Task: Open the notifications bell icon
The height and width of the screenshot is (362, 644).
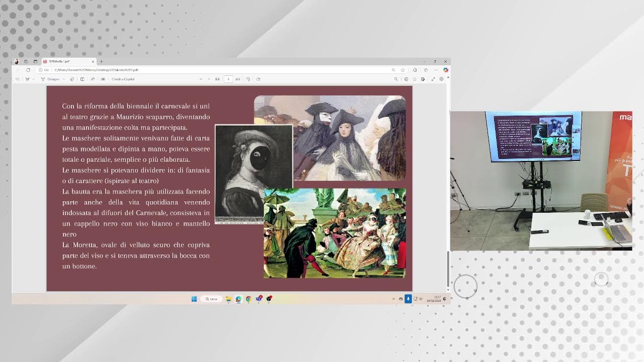Action: (445, 299)
